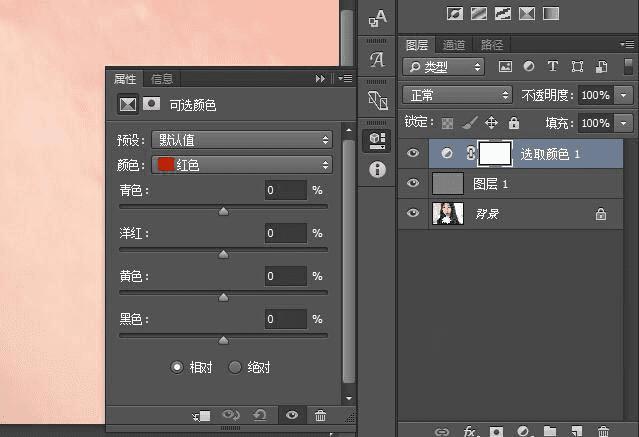Open the Layers panel flyout menu

click(x=627, y=44)
